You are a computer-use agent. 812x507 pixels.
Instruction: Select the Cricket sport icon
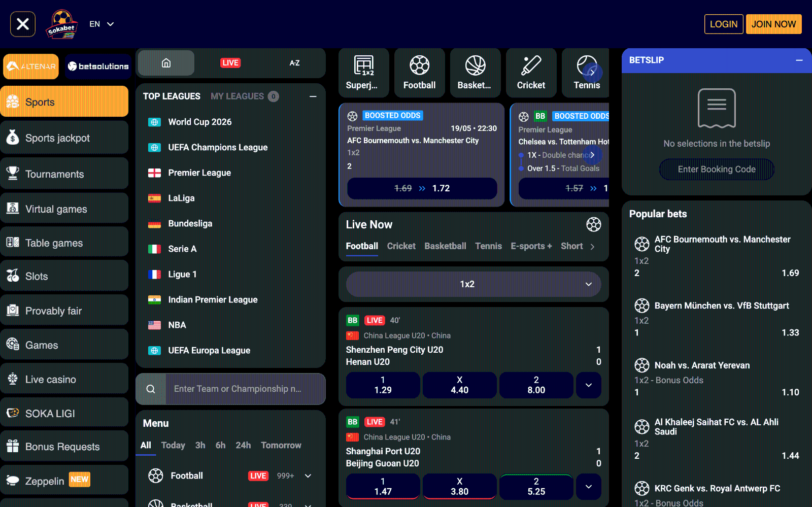531,72
